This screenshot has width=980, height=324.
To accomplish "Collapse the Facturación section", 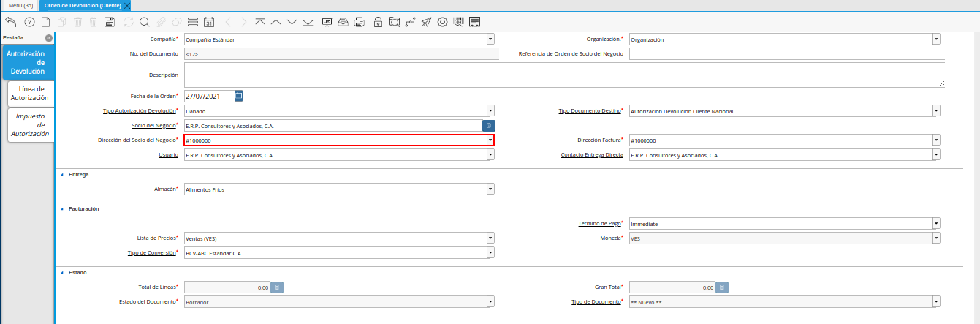I will tap(61, 208).
